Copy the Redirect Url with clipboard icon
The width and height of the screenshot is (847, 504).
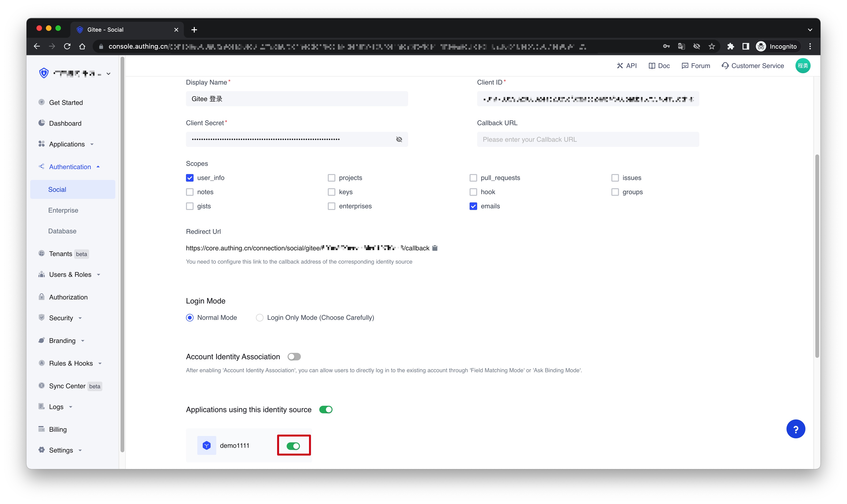435,248
